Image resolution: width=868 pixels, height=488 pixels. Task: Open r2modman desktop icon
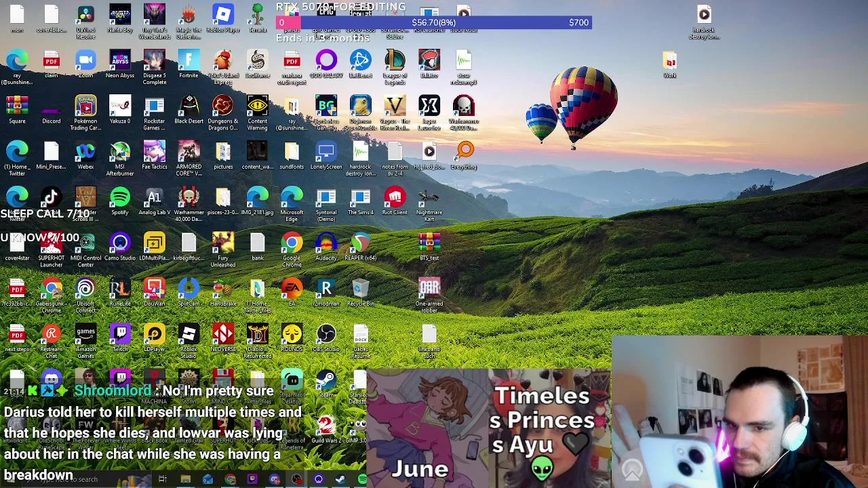click(326, 289)
